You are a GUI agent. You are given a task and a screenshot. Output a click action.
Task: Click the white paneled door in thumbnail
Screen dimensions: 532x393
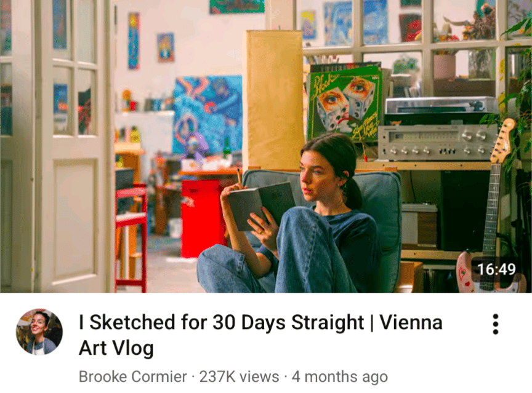72,146
